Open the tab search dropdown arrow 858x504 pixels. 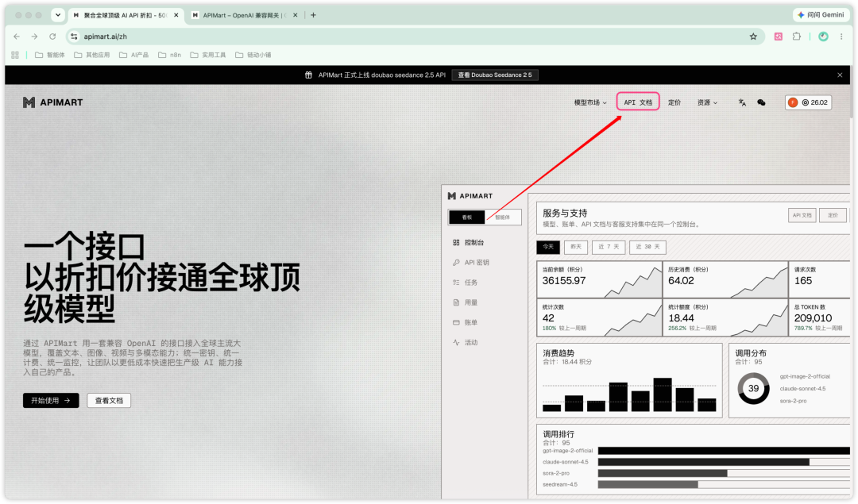(57, 15)
